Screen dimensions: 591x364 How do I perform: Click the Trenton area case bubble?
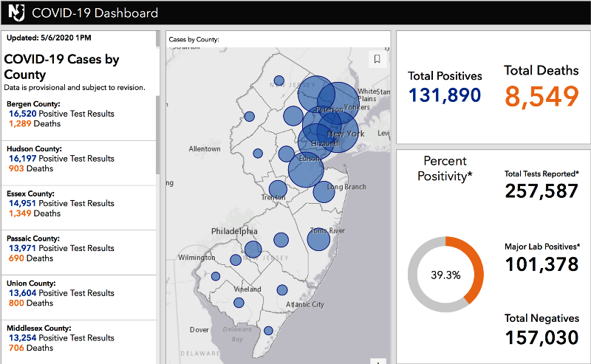point(279,189)
